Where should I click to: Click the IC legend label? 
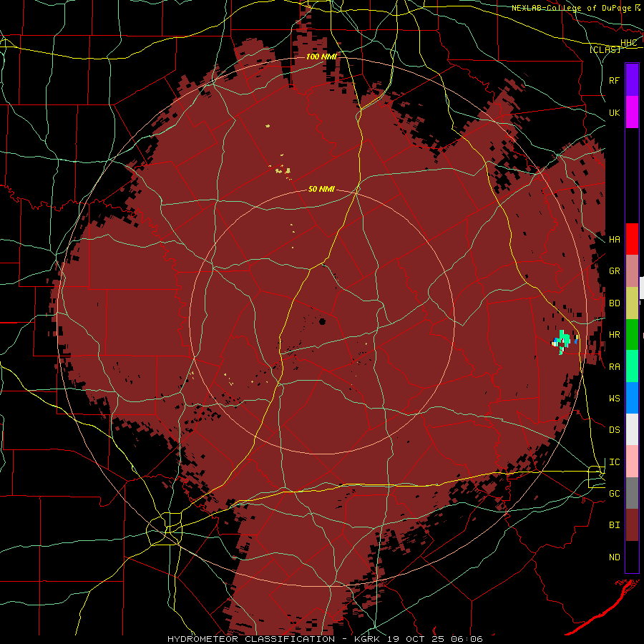coord(615,462)
